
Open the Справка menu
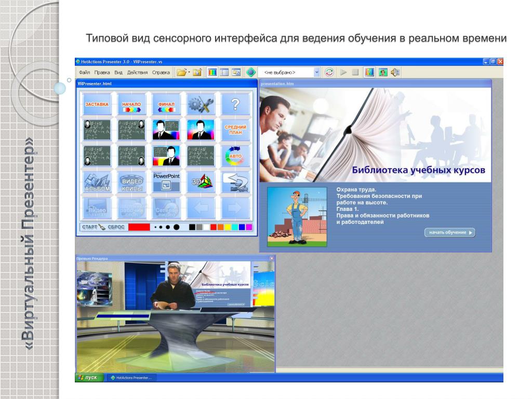point(161,72)
